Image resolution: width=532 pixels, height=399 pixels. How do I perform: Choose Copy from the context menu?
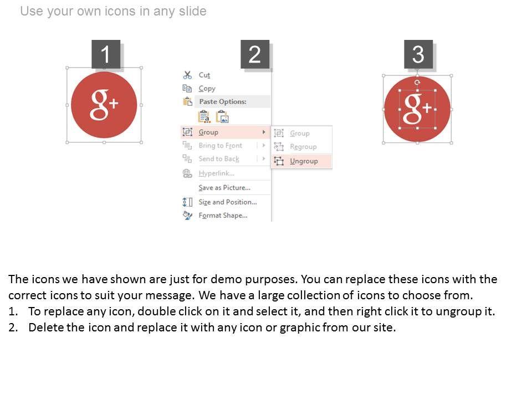click(x=226, y=88)
